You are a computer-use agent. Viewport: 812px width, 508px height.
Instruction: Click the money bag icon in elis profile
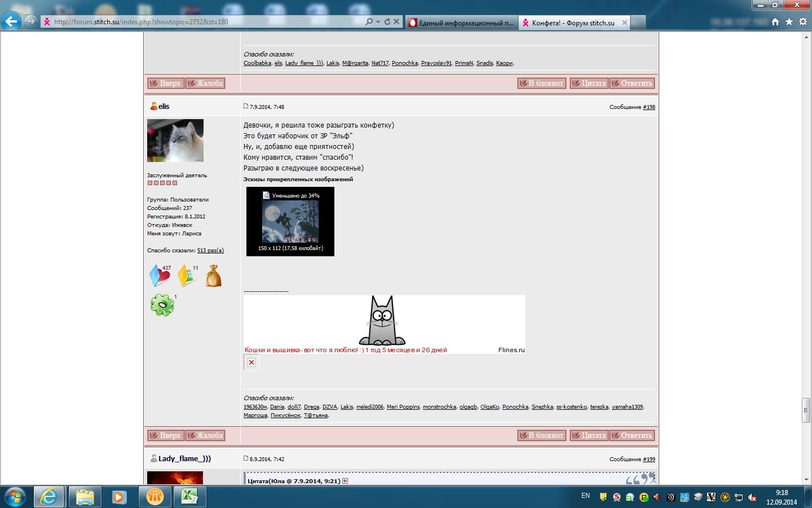coord(213,277)
